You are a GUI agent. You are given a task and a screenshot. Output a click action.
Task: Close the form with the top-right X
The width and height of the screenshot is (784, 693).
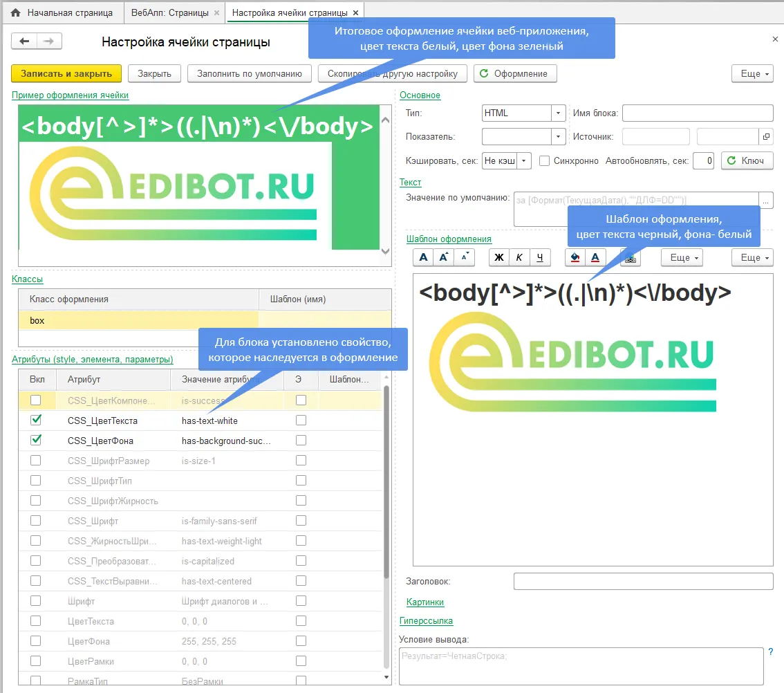[775, 39]
